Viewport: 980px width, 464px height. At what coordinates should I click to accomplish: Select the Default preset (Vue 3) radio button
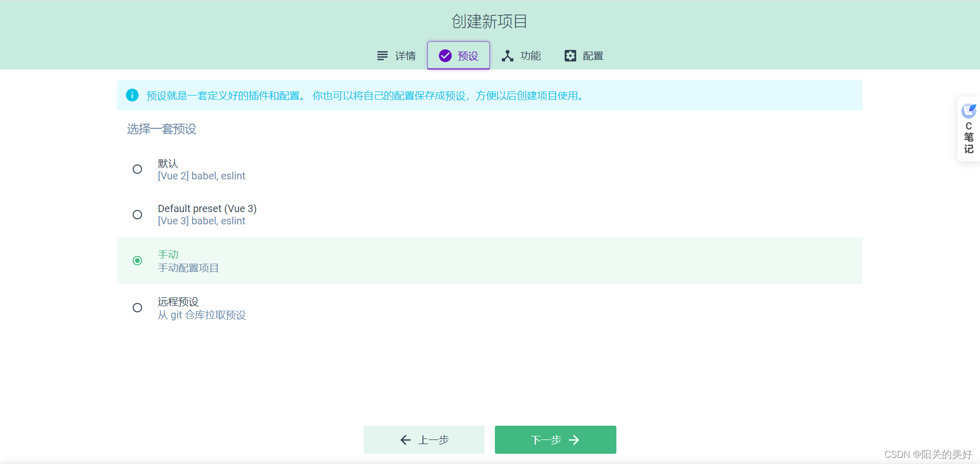137,215
